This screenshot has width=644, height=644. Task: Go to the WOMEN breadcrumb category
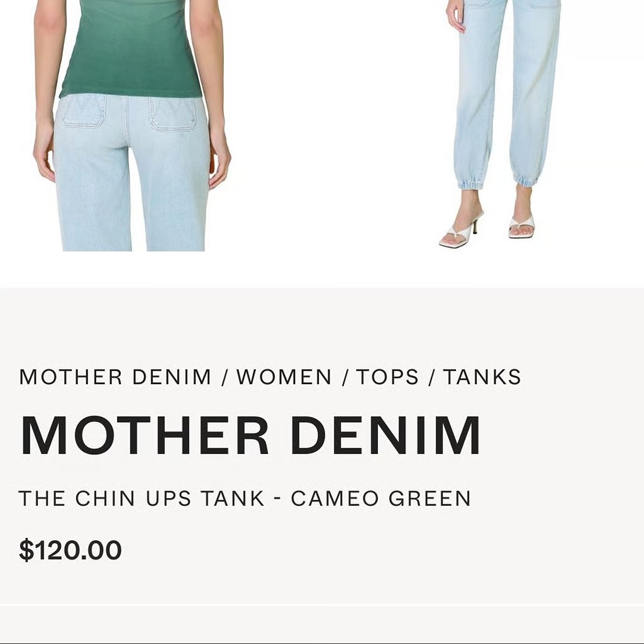pos(284,377)
